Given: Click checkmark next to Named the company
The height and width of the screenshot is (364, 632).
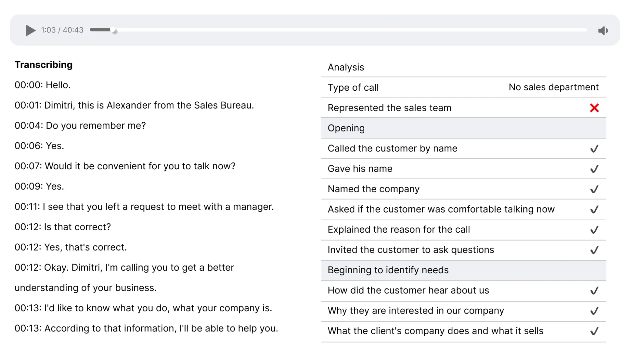Looking at the screenshot, I should pos(594,189).
